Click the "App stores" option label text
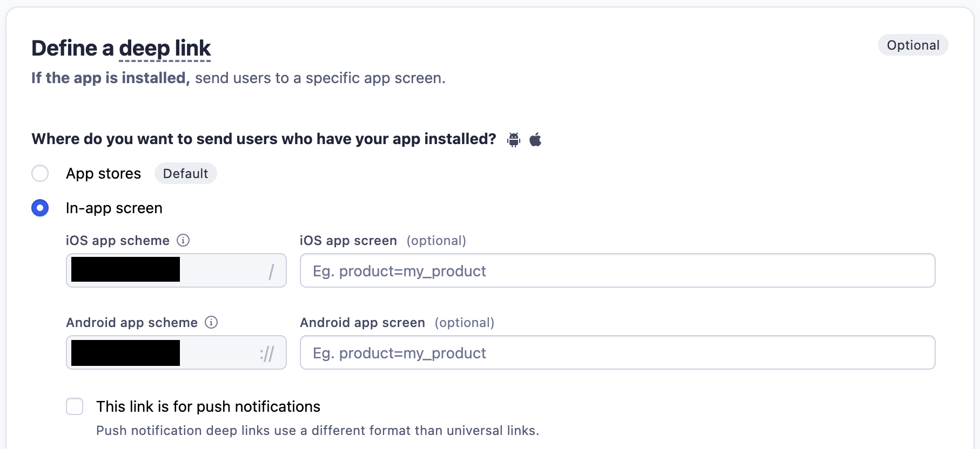Image resolution: width=980 pixels, height=449 pixels. pos(103,173)
